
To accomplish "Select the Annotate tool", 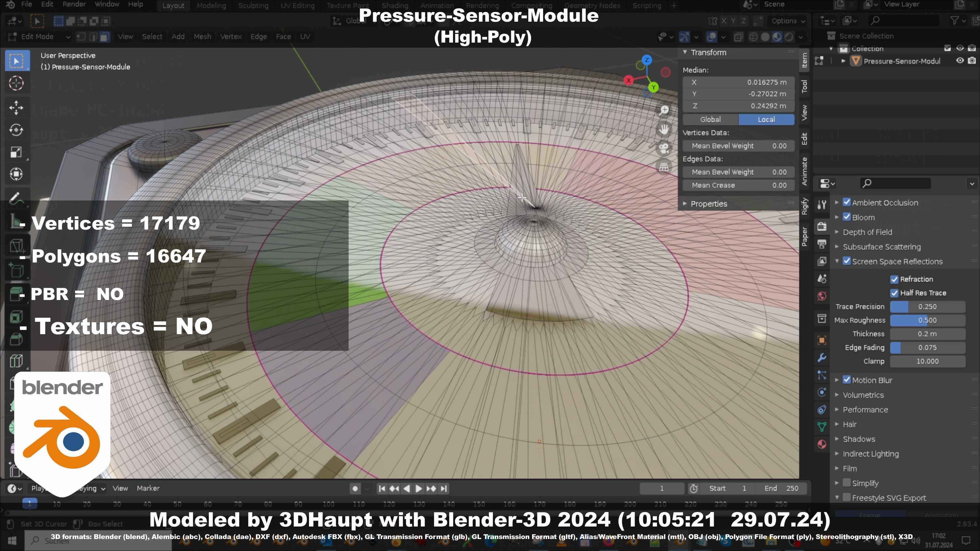I will (x=16, y=198).
